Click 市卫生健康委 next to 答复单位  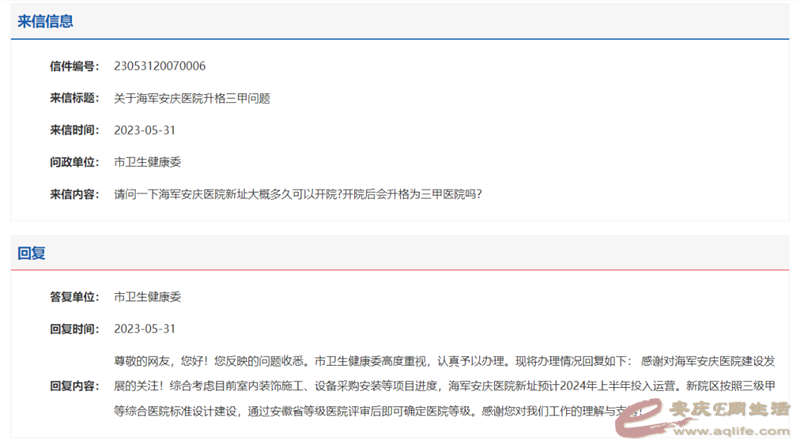pos(147,297)
